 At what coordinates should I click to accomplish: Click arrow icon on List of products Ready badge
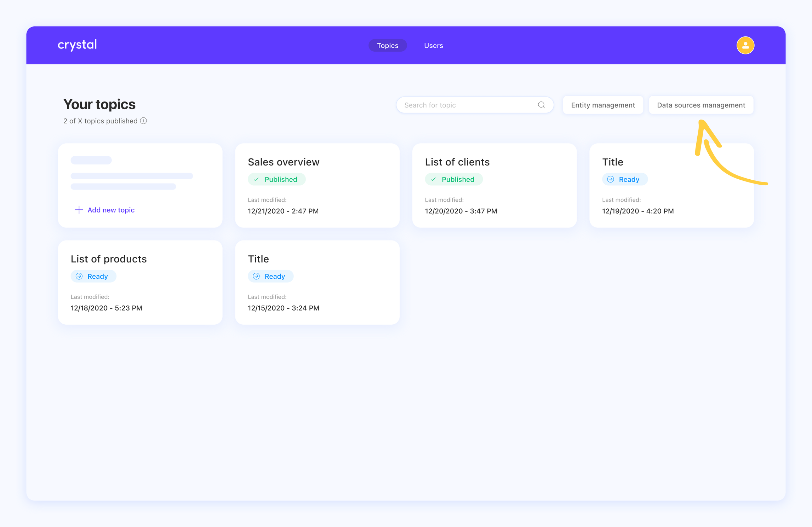(x=79, y=276)
